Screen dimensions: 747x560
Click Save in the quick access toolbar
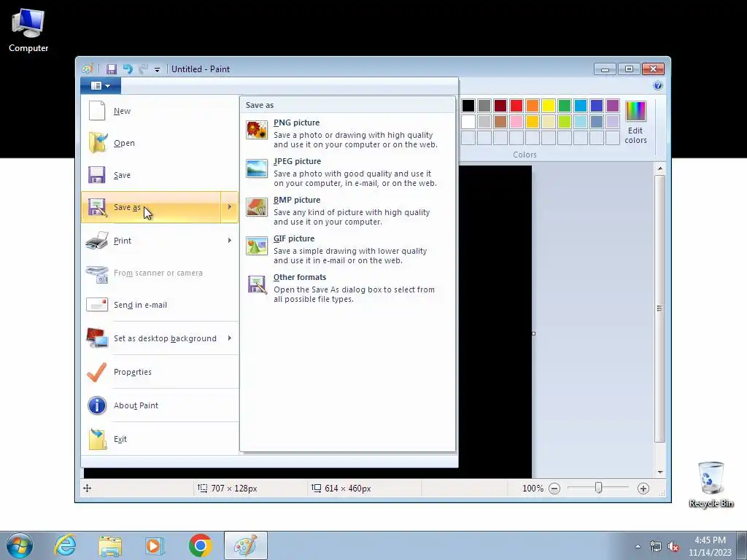[x=111, y=69]
